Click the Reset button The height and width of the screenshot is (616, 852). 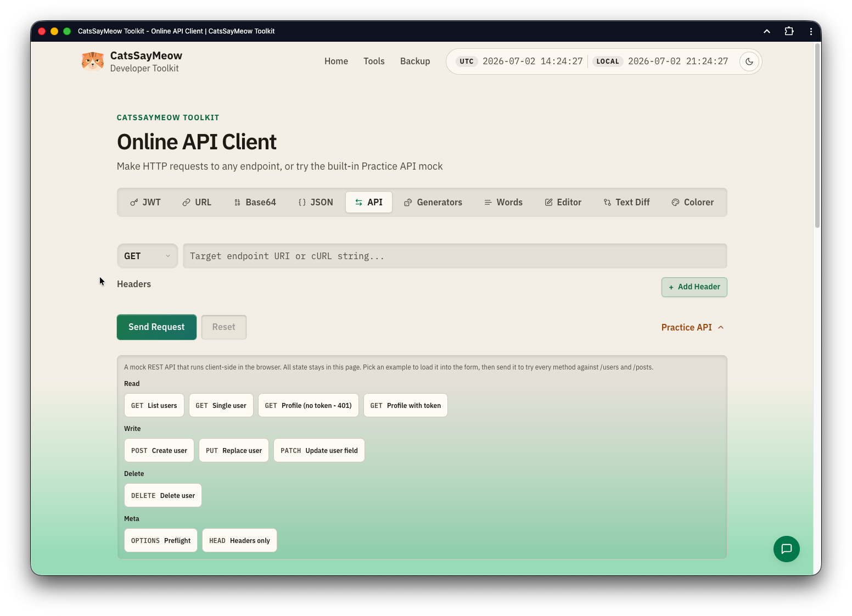[223, 327]
